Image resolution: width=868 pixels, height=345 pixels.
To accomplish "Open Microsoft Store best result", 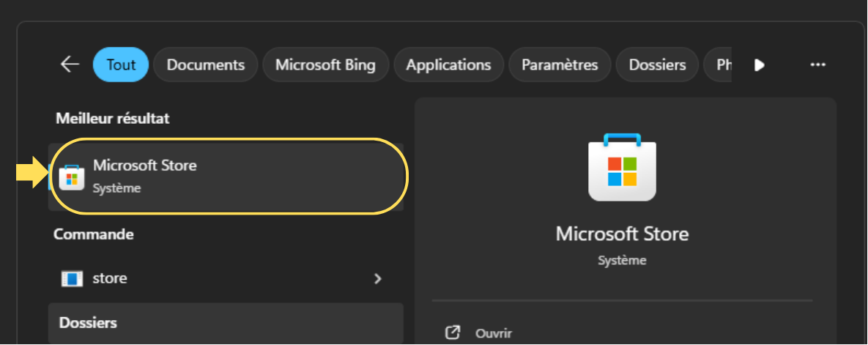I will (x=226, y=177).
